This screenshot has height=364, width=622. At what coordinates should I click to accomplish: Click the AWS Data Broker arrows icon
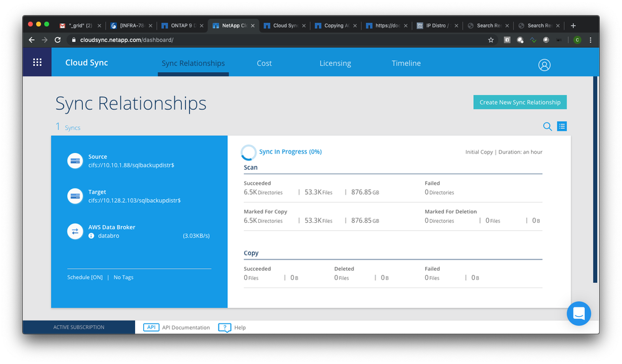[75, 231]
